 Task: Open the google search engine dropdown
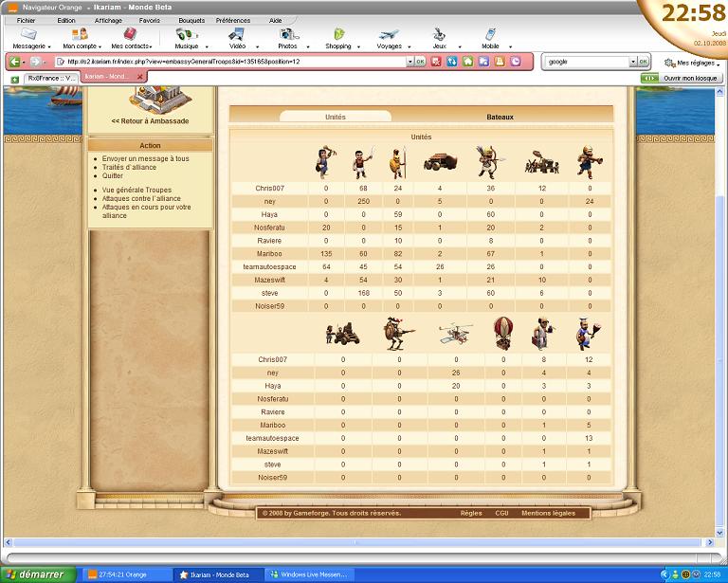point(633,62)
